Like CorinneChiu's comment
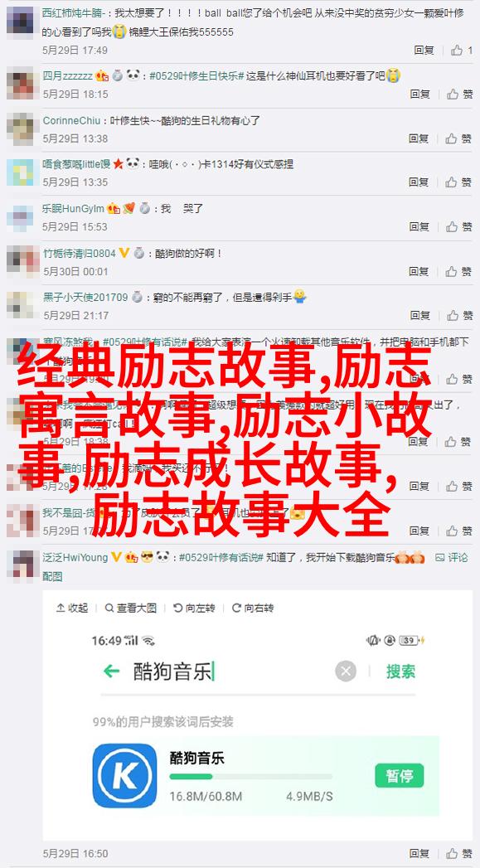Viewport: 480px width, 868px height. pos(459,138)
